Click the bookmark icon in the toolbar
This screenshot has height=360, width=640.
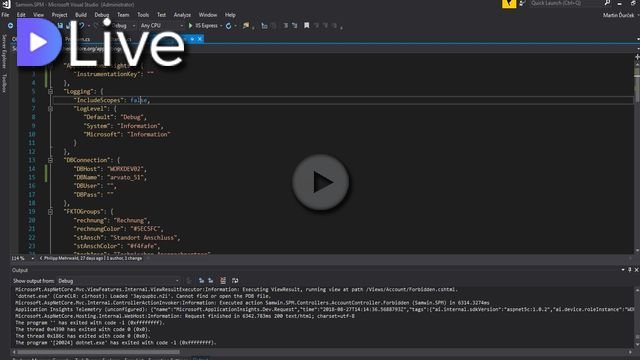point(307,26)
